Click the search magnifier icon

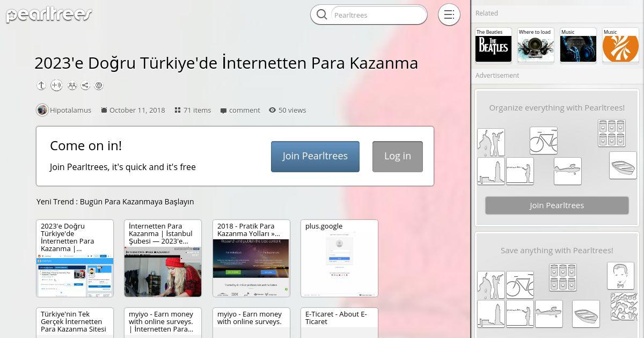(x=322, y=15)
